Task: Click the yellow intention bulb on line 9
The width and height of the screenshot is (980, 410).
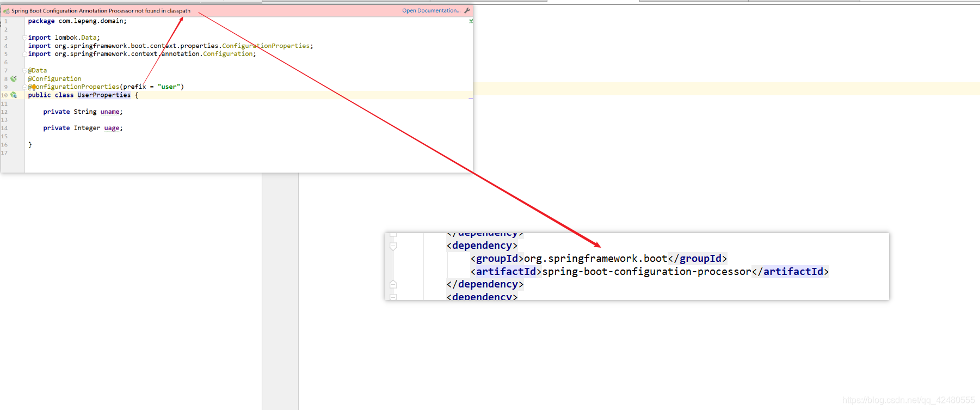Action: pos(34,87)
